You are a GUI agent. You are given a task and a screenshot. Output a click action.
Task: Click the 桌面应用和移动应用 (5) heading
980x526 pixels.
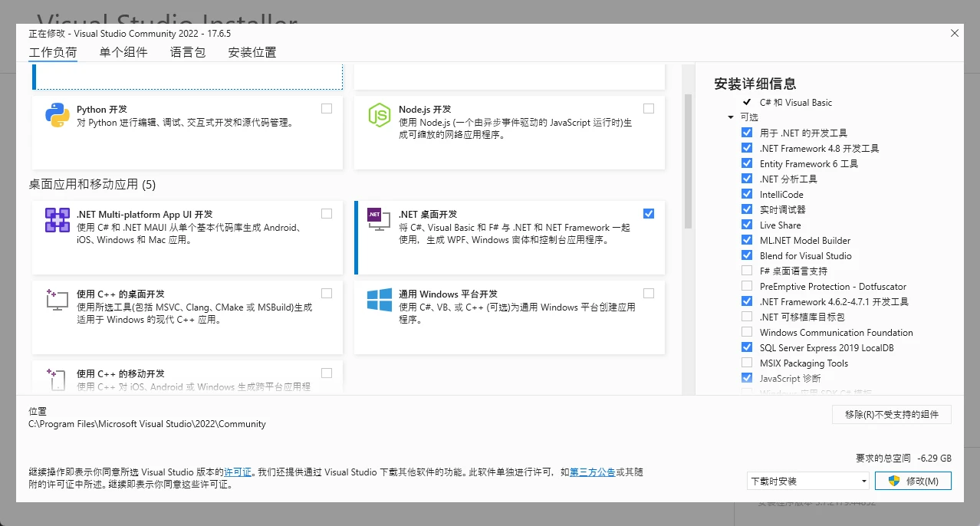point(92,184)
